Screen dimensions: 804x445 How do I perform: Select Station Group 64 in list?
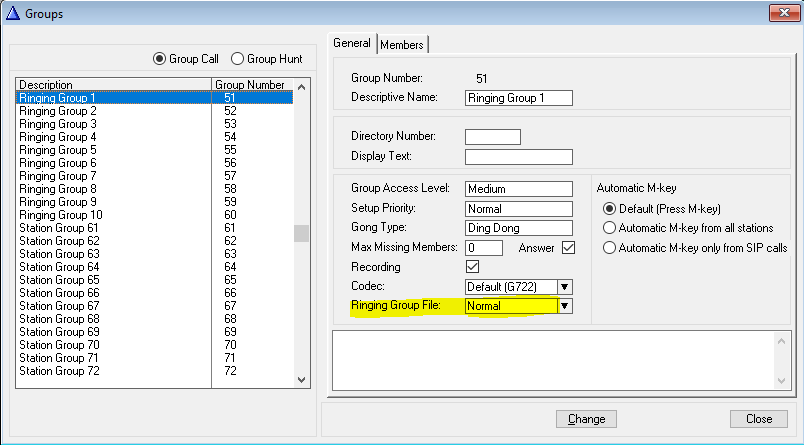[155, 267]
